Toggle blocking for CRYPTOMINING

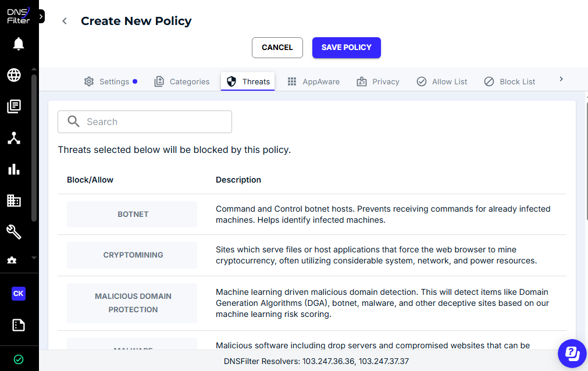coord(132,255)
